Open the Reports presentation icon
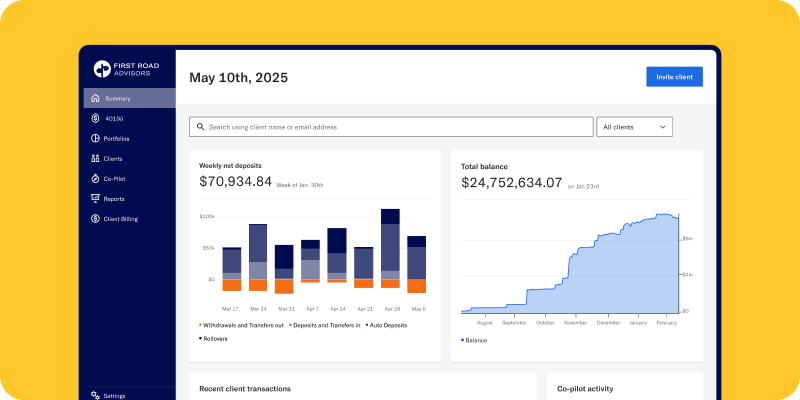This screenshot has width=800, height=400. point(95,198)
